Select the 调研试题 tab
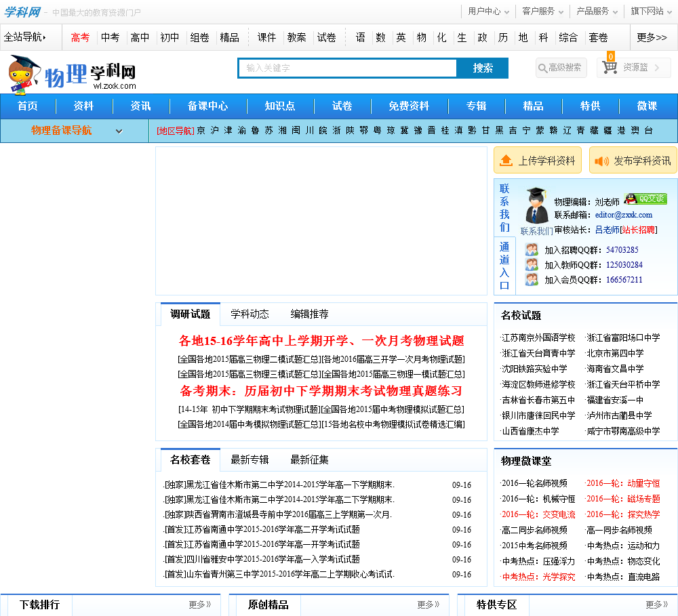The width and height of the screenshot is (678, 616). tap(191, 314)
